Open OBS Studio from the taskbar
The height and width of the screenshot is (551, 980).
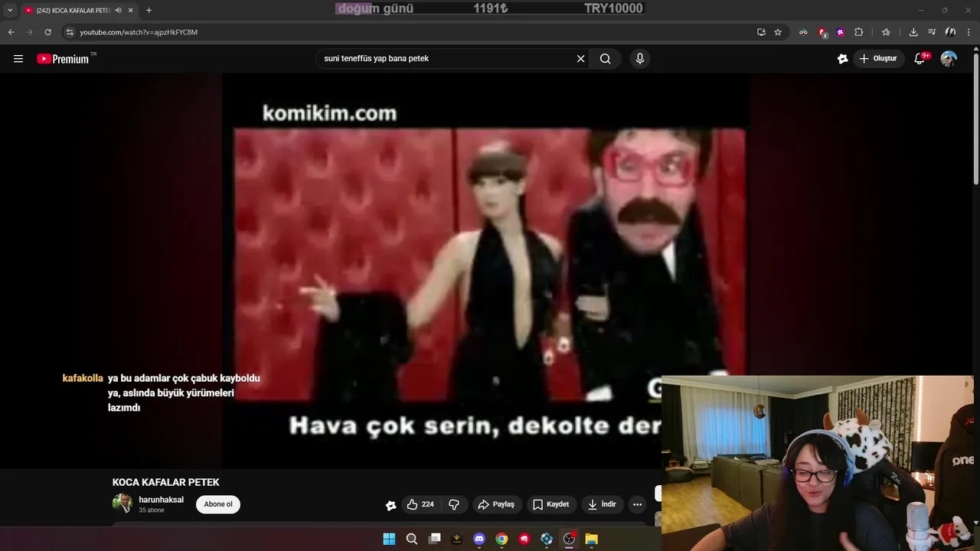569,539
